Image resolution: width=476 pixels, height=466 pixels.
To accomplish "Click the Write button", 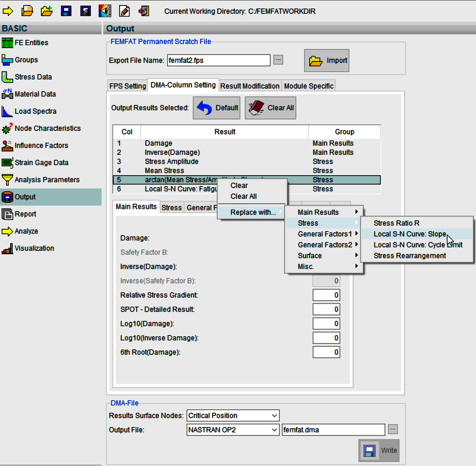I will coord(379,451).
